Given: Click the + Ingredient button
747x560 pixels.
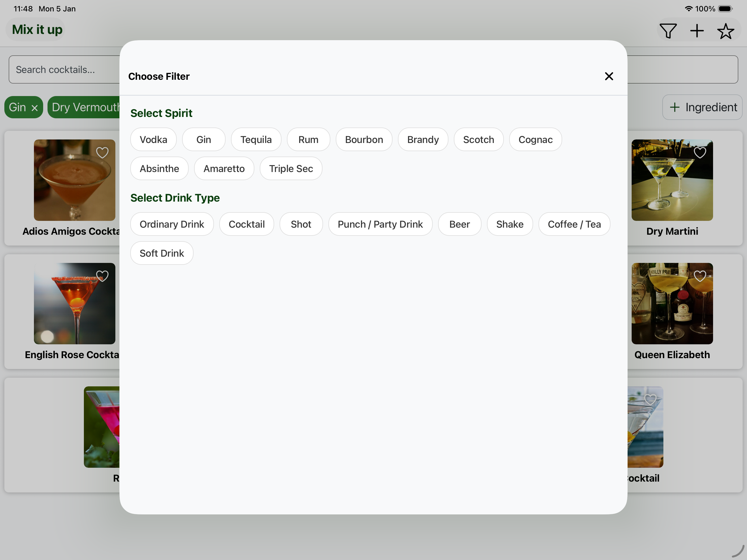Looking at the screenshot, I should (x=702, y=107).
